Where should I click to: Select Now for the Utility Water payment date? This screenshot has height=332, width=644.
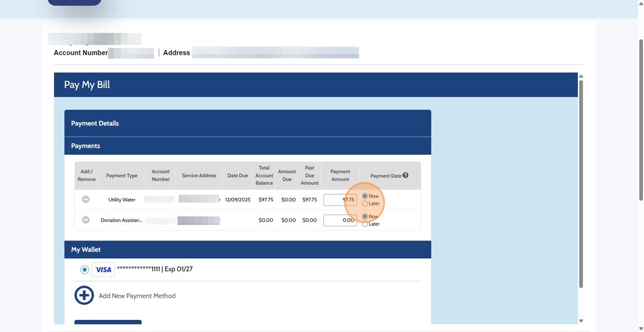(x=365, y=196)
